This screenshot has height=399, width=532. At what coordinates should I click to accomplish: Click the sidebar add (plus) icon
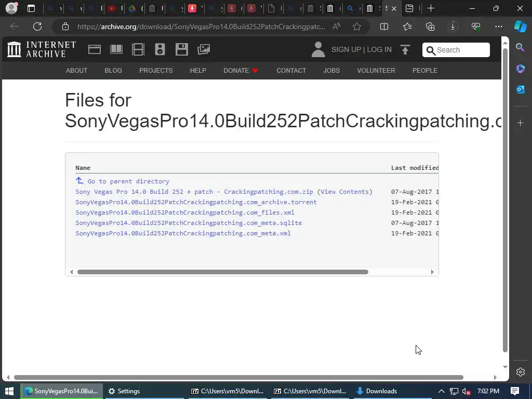click(x=520, y=123)
